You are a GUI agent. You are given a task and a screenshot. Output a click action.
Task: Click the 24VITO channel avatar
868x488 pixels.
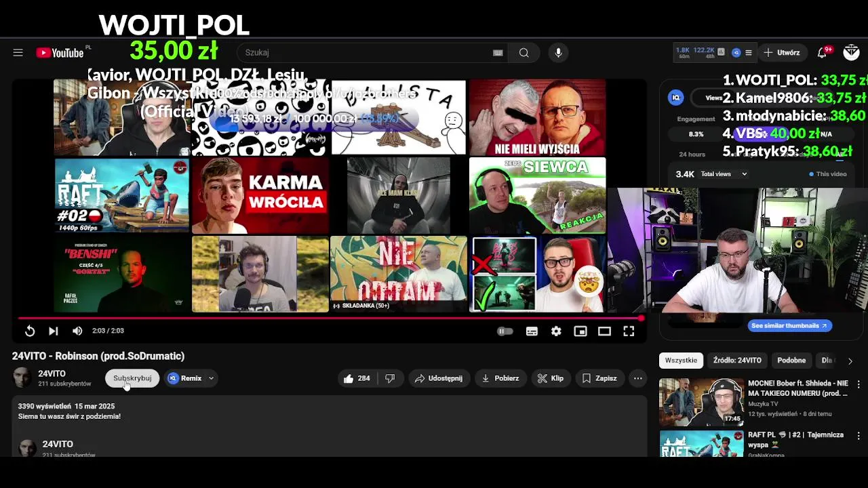[22, 378]
